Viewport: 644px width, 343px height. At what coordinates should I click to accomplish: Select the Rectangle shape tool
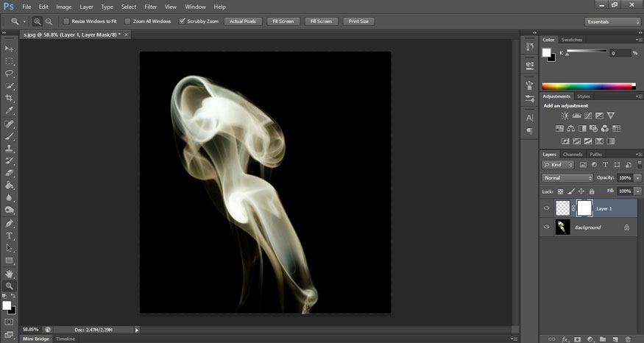tap(9, 261)
